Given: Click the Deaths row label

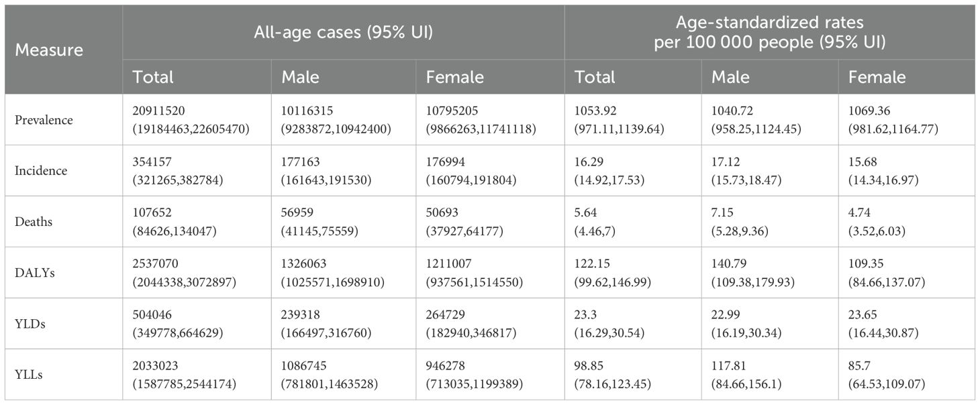Looking at the screenshot, I should tap(35, 222).
